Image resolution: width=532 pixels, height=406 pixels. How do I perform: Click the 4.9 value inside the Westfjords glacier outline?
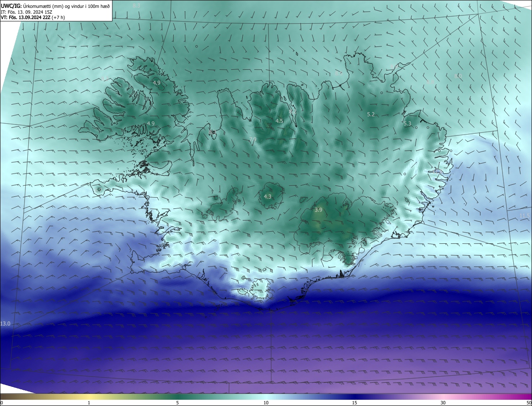tap(157, 83)
